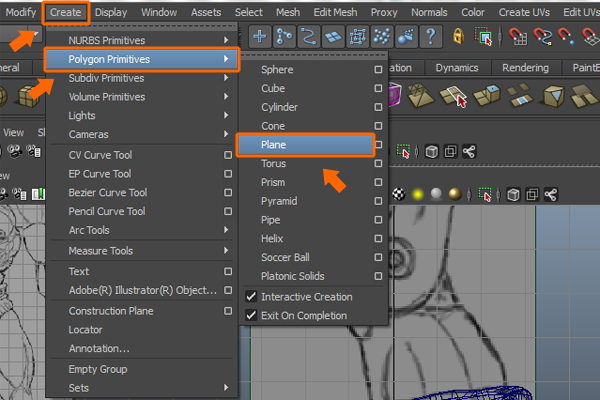Screen dimensions: 600x400
Task: Choose Plane from Polygon Primitives
Action: (305, 145)
